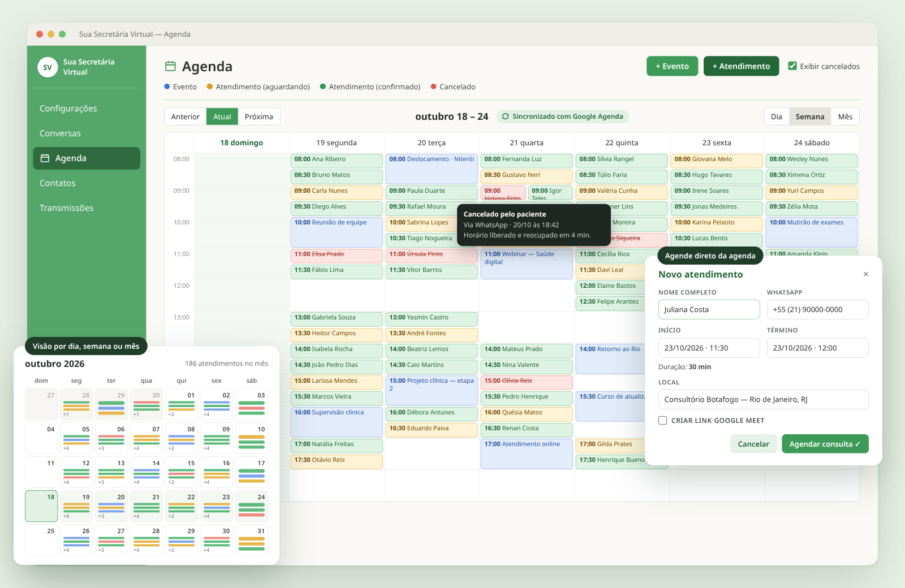The width and height of the screenshot is (905, 588).
Task: Open the 11:00 Webinar — Saúde digital event
Action: click(x=527, y=263)
